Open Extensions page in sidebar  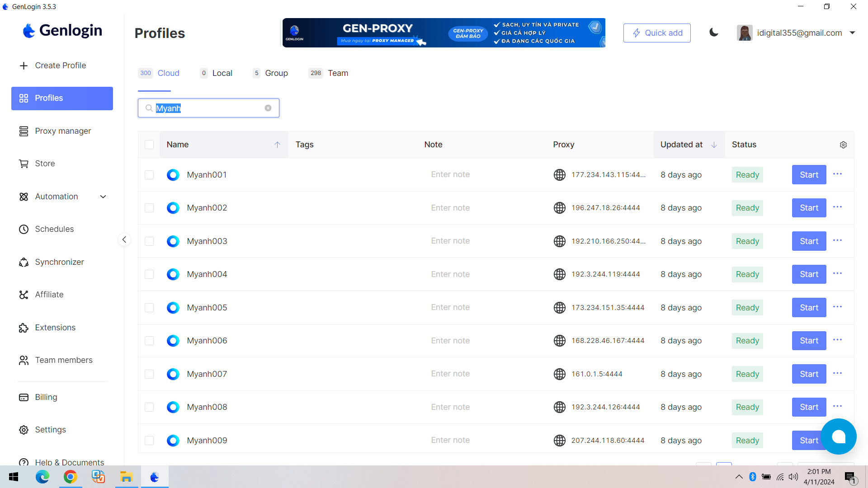click(55, 328)
